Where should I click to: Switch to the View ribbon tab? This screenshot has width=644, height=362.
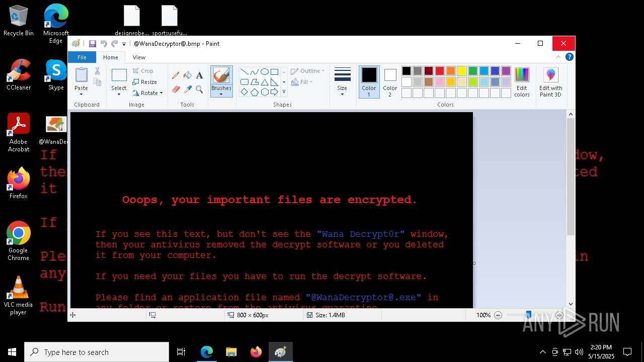(139, 57)
